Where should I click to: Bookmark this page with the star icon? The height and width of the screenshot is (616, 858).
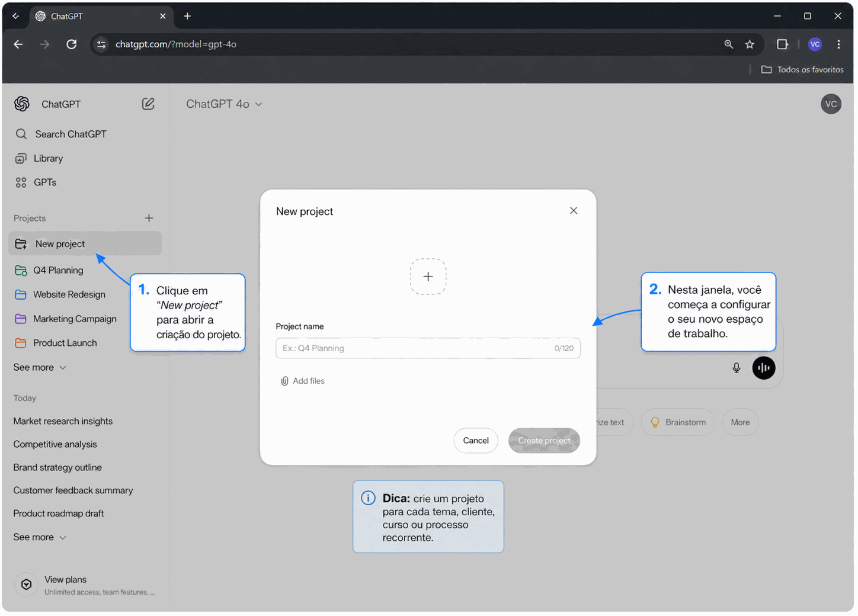750,44
